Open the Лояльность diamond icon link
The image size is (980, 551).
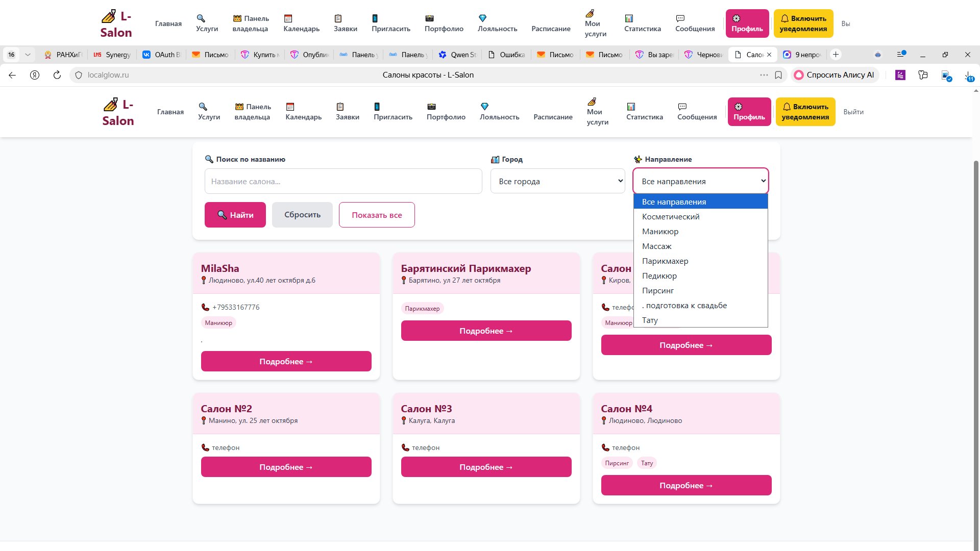pos(499,112)
